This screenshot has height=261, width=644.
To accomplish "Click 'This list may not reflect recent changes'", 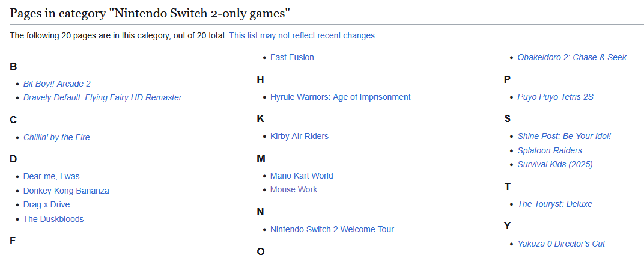I will (x=302, y=35).
